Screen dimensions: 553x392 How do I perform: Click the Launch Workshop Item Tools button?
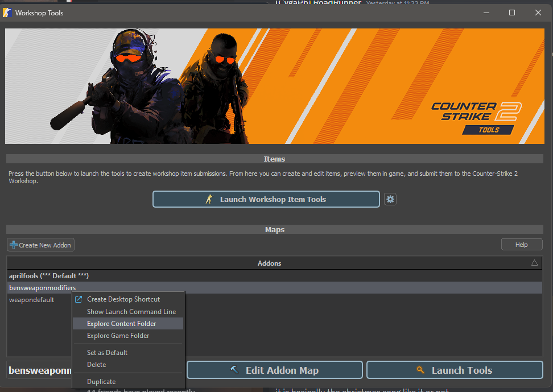click(x=266, y=199)
